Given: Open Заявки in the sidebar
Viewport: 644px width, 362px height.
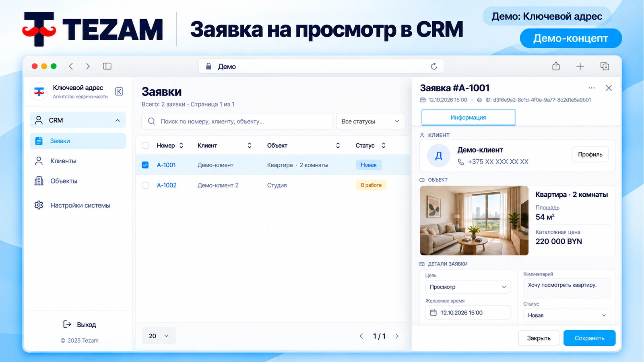Looking at the screenshot, I should [x=78, y=141].
